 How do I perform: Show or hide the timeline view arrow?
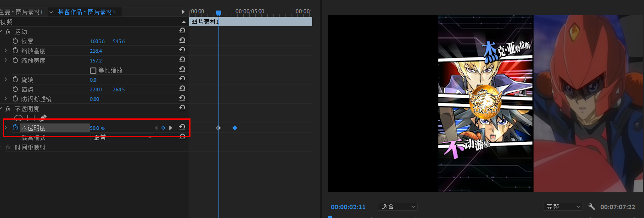tap(184, 11)
